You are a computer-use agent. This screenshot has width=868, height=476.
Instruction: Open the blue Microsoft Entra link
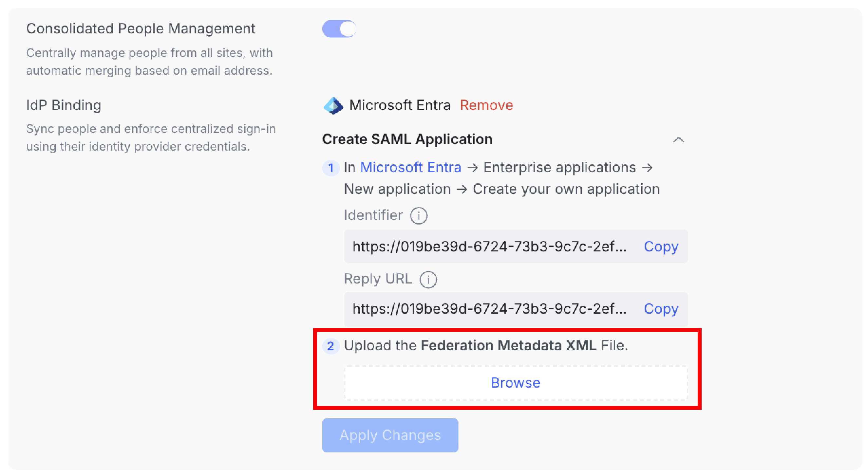410,167
